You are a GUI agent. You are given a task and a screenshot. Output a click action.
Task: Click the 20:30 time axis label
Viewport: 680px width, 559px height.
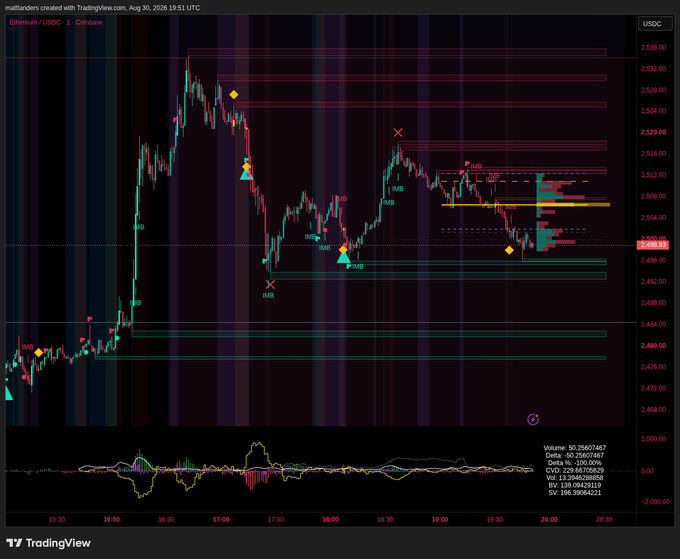coord(604,519)
